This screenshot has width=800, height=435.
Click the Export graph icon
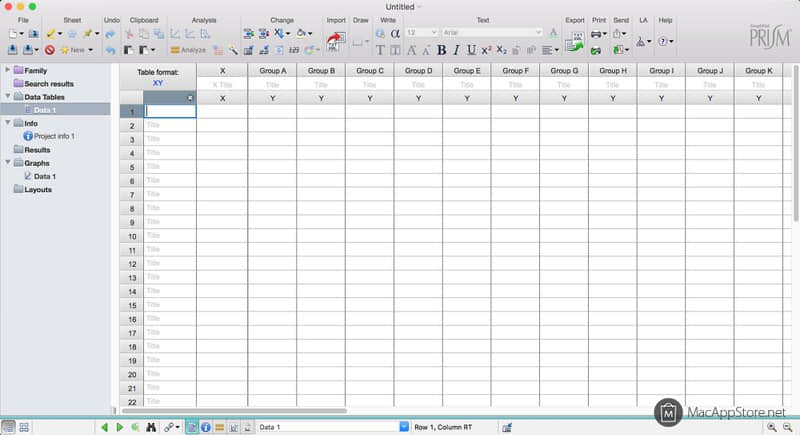[574, 41]
